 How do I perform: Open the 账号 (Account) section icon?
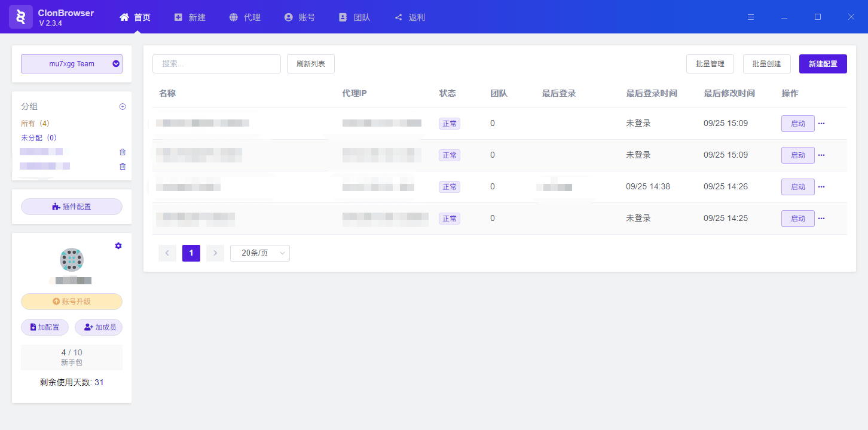tap(288, 17)
